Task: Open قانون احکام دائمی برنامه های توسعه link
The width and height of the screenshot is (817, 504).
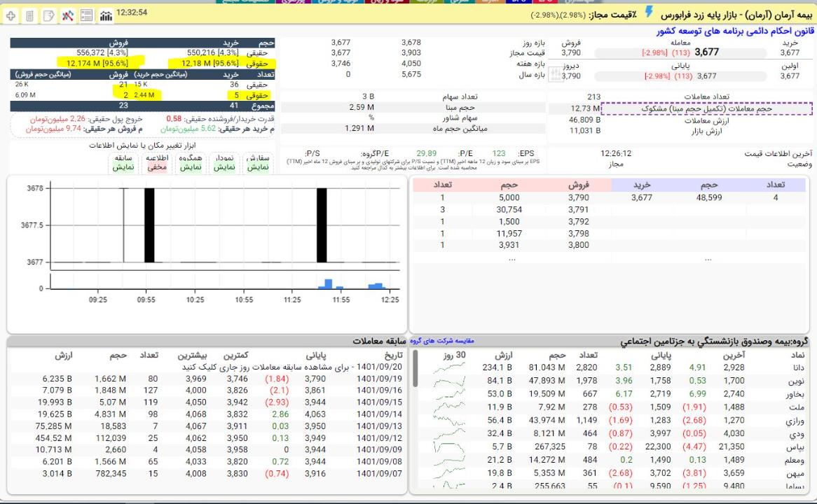Action: 736,31
